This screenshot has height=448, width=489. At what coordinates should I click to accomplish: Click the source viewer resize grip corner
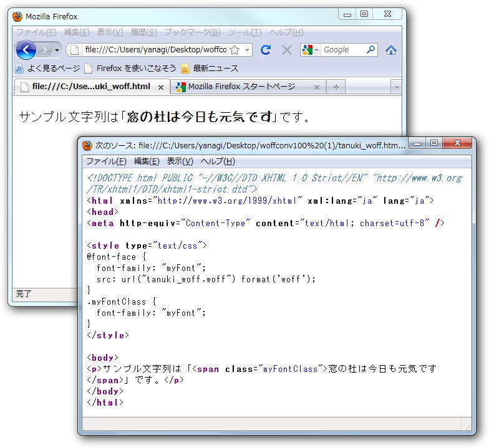(x=468, y=426)
